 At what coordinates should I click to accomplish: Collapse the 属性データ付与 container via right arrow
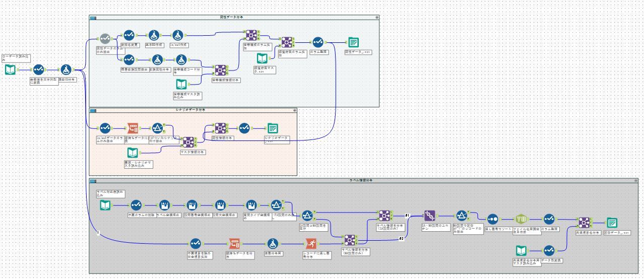tap(376, 17)
